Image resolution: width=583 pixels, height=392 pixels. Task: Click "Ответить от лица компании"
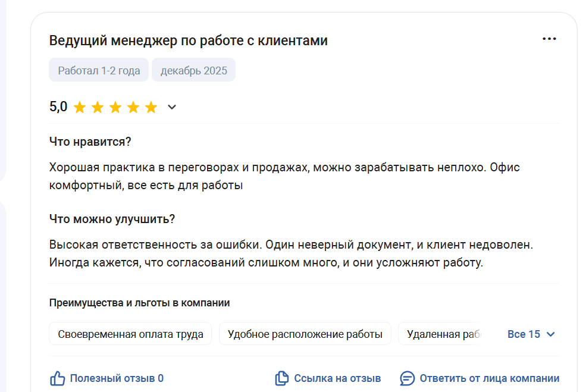click(489, 378)
